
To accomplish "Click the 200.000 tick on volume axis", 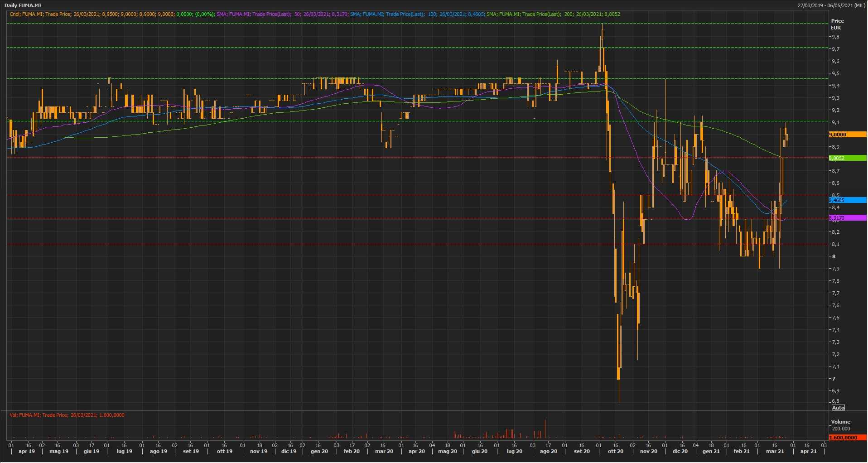I will (841, 429).
